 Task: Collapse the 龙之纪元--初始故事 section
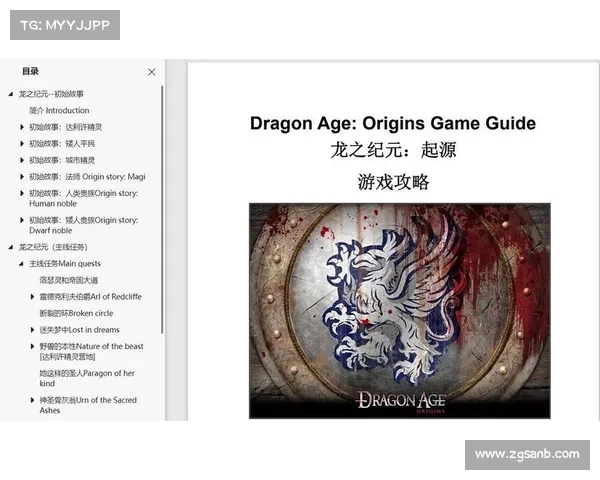11,94
